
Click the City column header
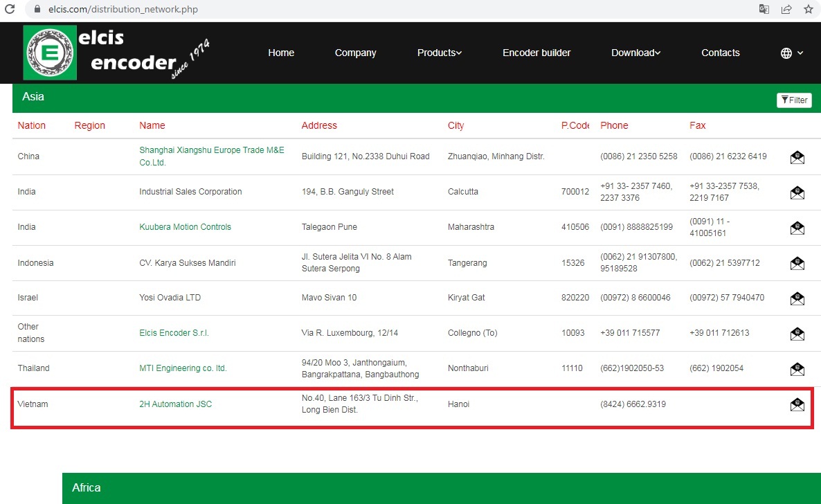[x=455, y=125]
